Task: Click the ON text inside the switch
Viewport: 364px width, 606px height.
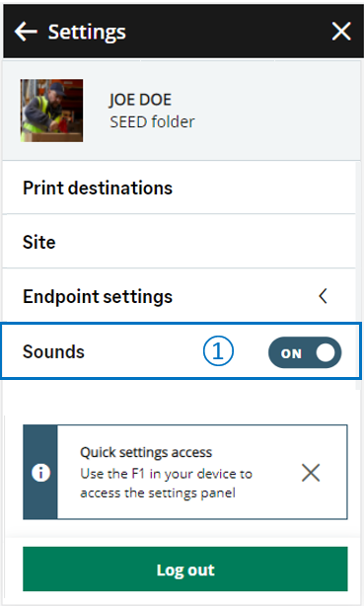Action: point(291,353)
